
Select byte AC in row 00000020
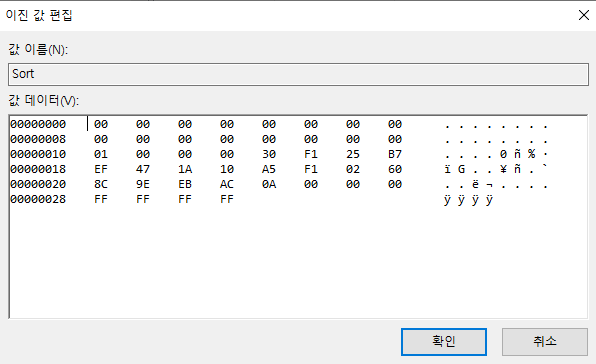227,184
